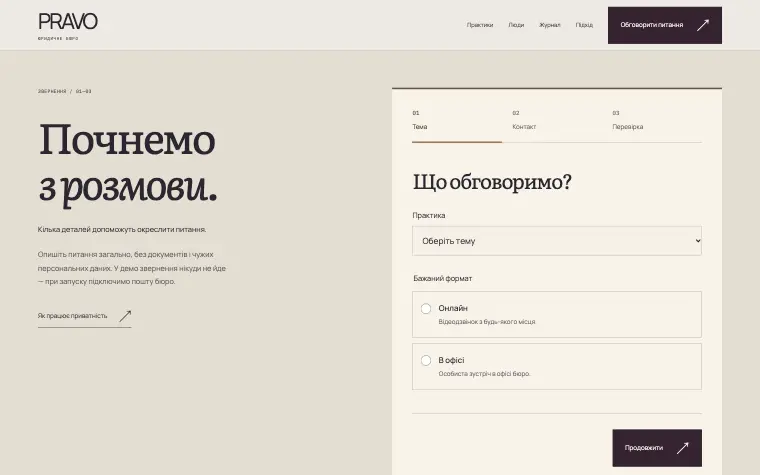
Task: Click the Відеодзвінок з будь-якого місця description
Action: click(x=487, y=322)
